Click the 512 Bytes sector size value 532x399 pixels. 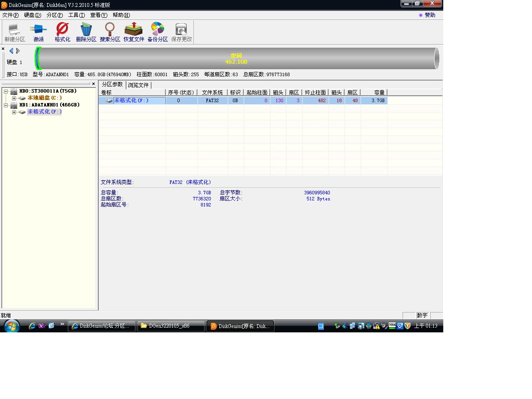click(x=318, y=199)
